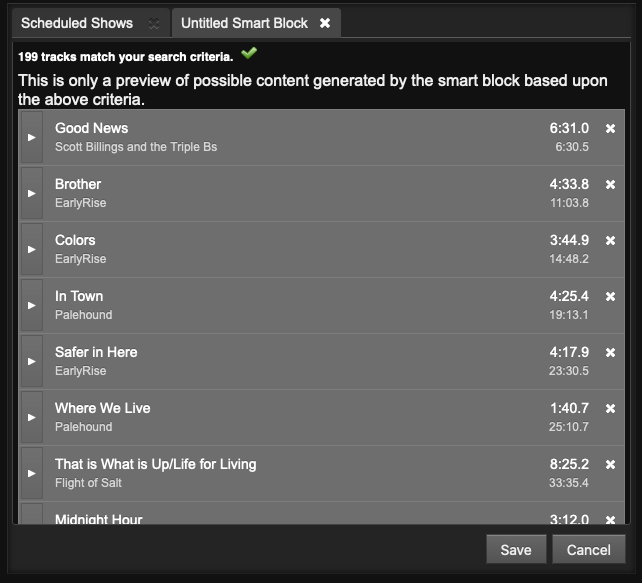Preview the Colors track by EarlyRise
Viewport: 642px width, 583px height.
32,250
